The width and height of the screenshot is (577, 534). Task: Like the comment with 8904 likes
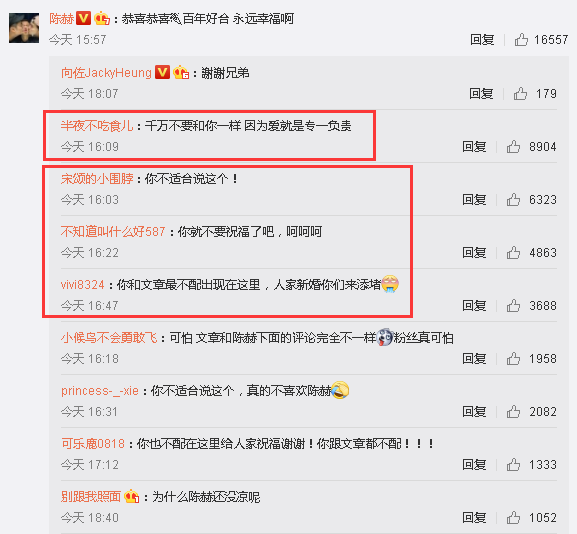coord(513,146)
